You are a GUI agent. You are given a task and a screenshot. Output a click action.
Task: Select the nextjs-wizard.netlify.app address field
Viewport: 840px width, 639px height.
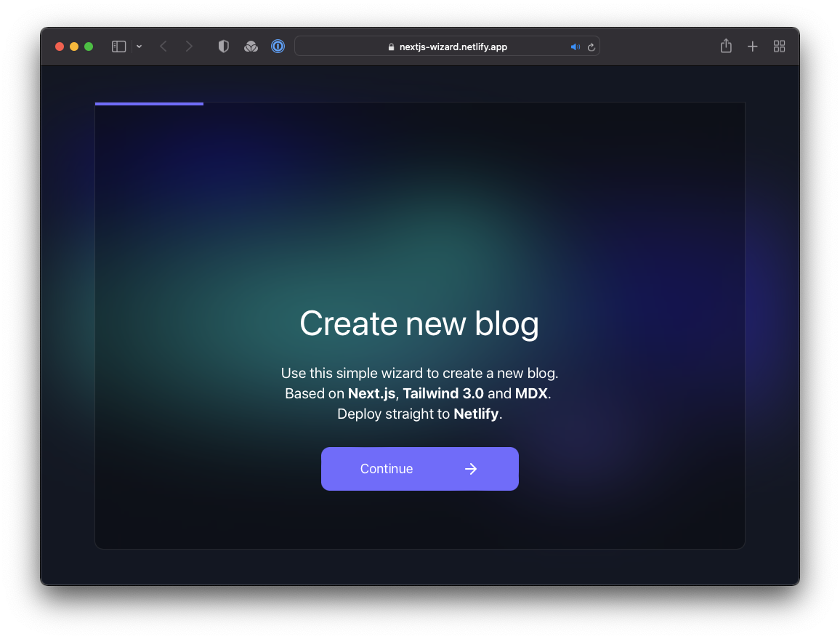point(453,47)
